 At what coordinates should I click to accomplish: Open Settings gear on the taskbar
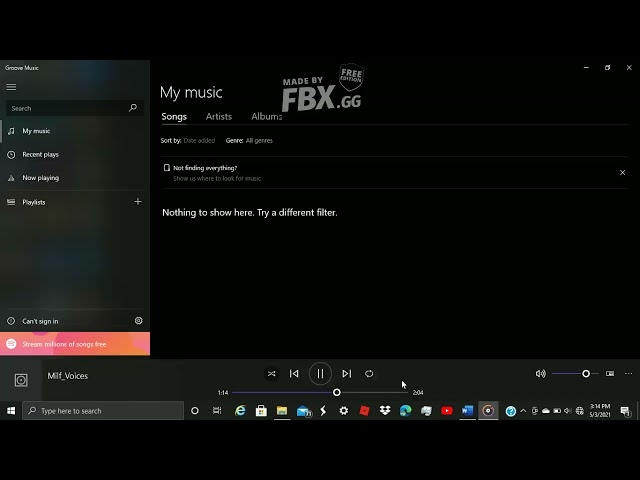pos(344,411)
